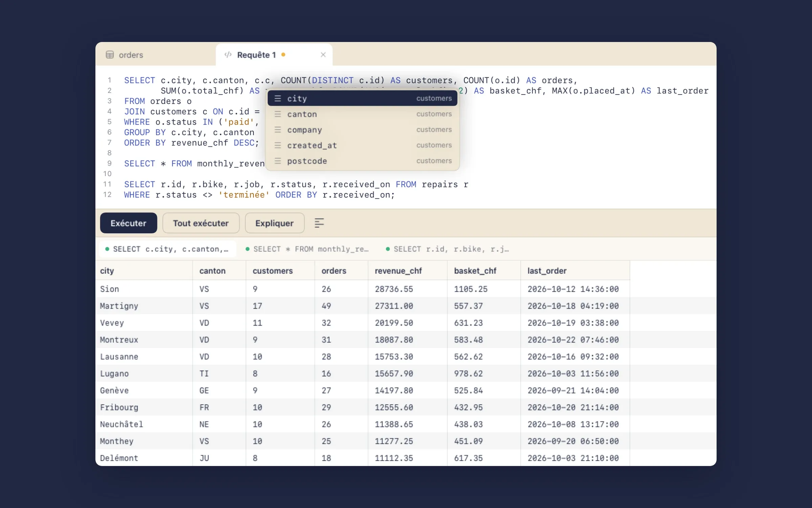Click the orders column header
812x508 pixels.
point(341,271)
